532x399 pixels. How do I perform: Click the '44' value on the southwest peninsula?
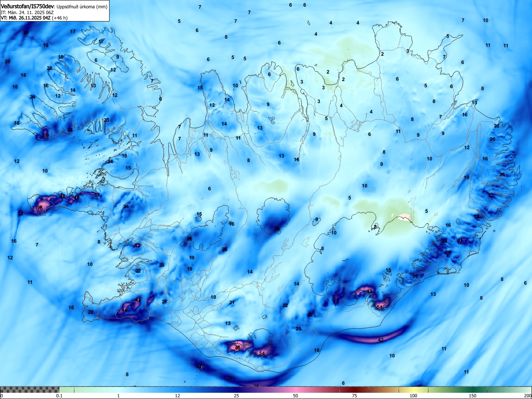point(124,310)
